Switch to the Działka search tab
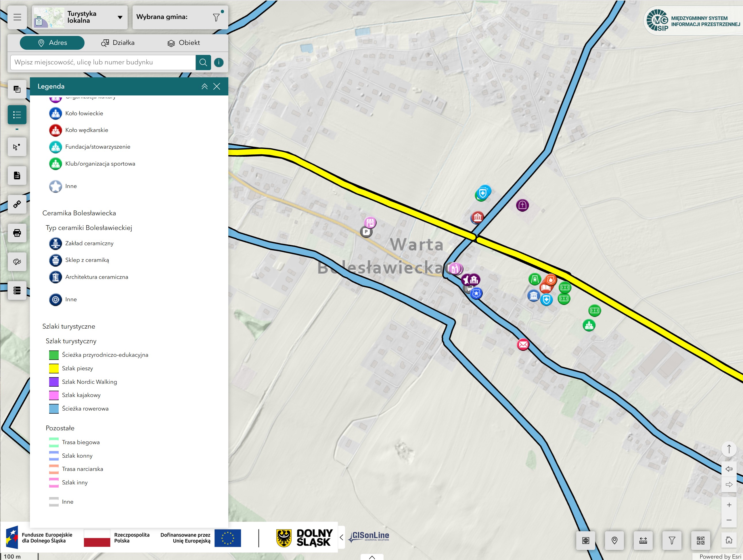743x560 pixels. 118,43
